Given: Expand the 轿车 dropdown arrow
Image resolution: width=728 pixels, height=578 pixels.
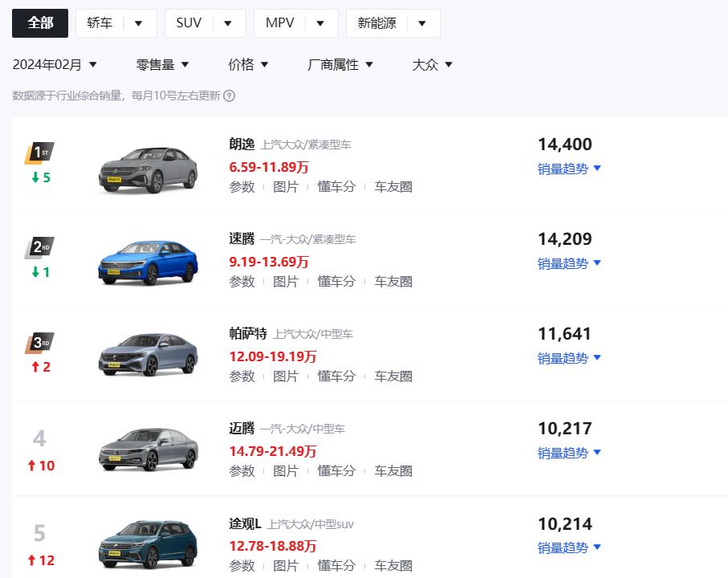Looking at the screenshot, I should (138, 23).
